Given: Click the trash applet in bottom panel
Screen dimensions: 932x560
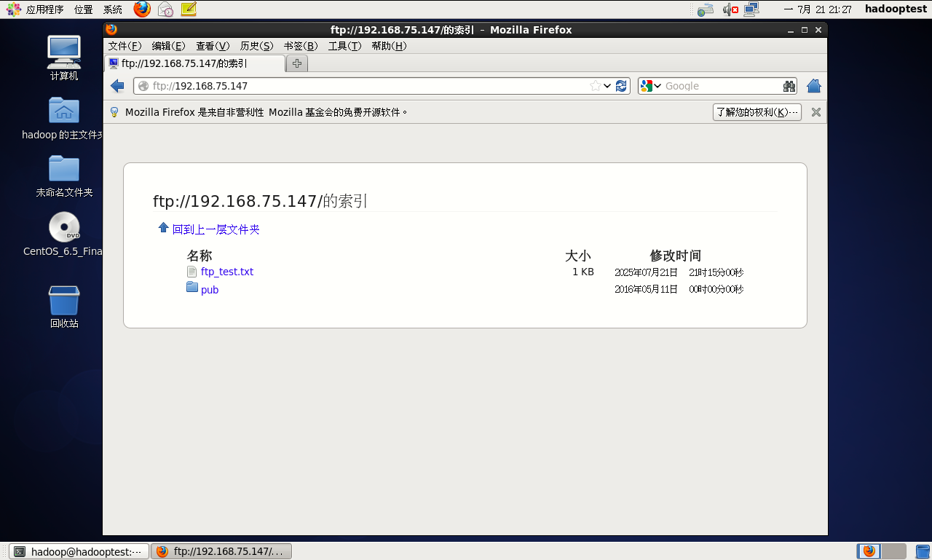Looking at the screenshot, I should point(923,551).
